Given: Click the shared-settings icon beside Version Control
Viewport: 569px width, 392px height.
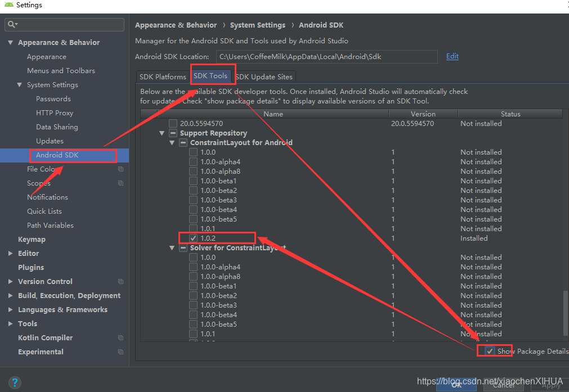Looking at the screenshot, I should [120, 281].
